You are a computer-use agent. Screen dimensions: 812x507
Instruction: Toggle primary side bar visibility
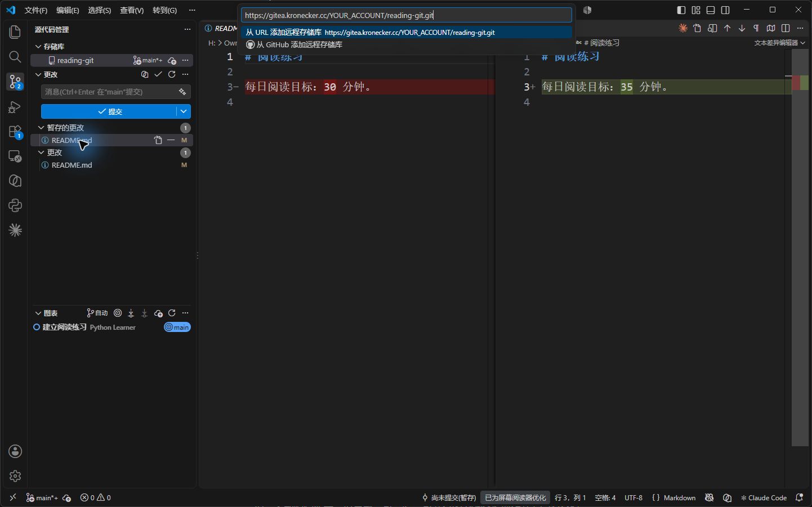coord(681,10)
